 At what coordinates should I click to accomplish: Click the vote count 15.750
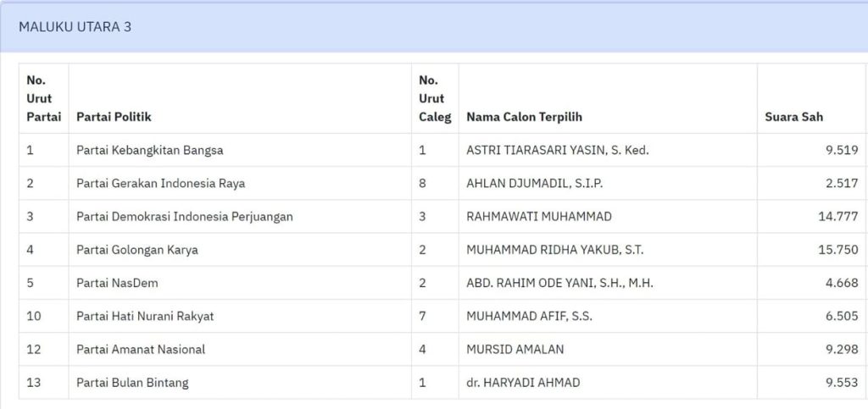coord(838,250)
